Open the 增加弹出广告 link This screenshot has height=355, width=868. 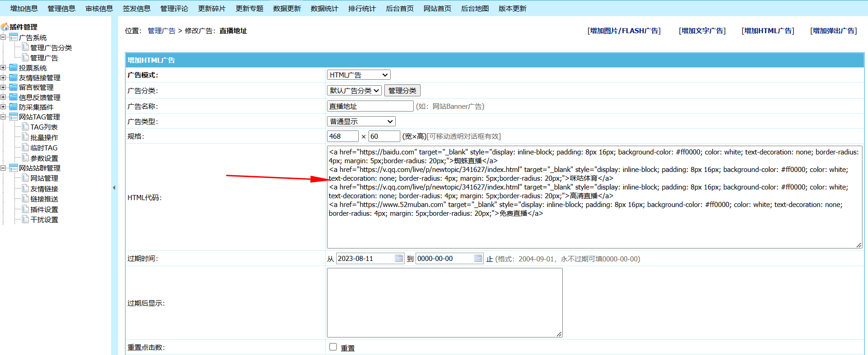coord(833,31)
